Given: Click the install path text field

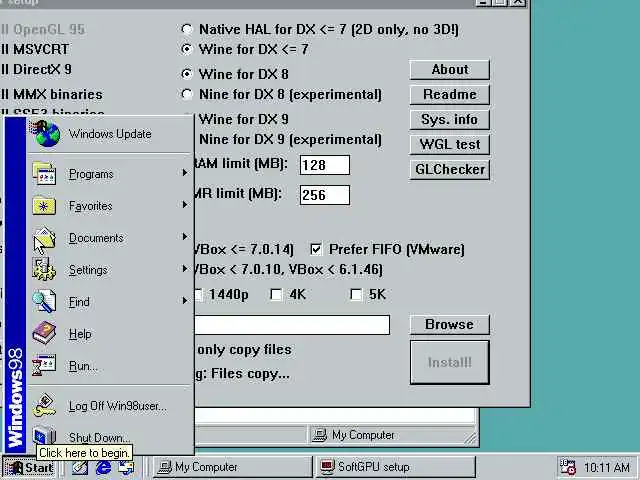Looking at the screenshot, I should pyautogui.click(x=292, y=324).
